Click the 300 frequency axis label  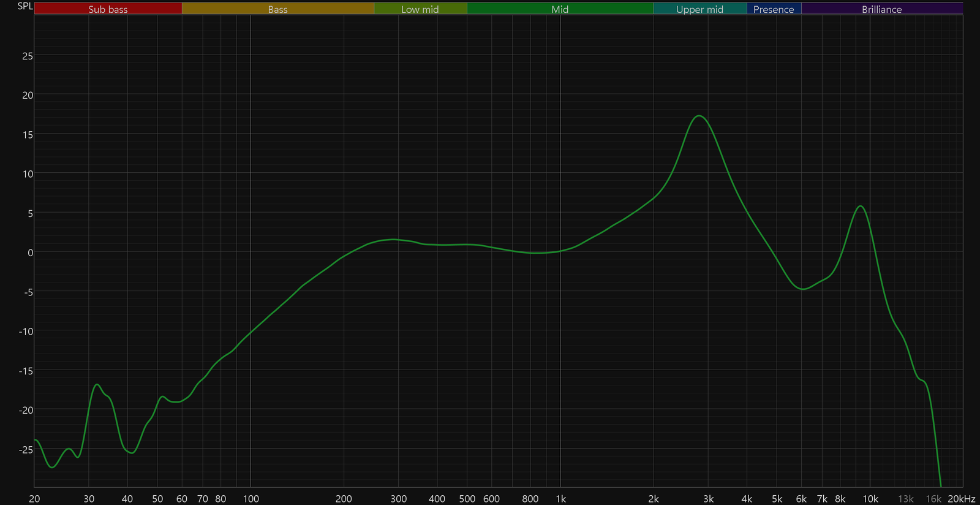click(x=398, y=499)
